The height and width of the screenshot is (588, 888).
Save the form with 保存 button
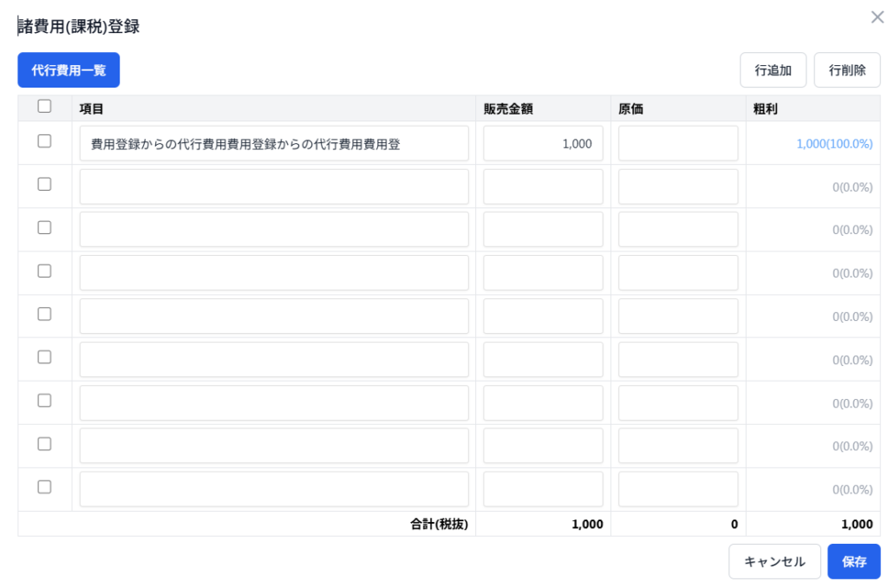[x=853, y=561]
